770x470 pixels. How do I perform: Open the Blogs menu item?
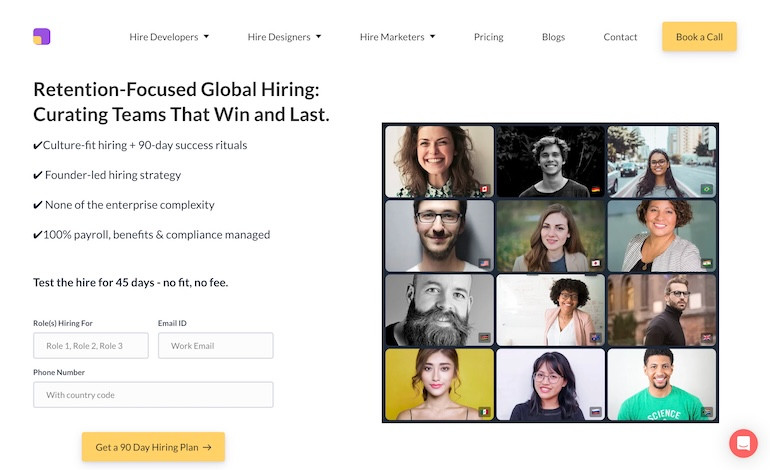553,37
